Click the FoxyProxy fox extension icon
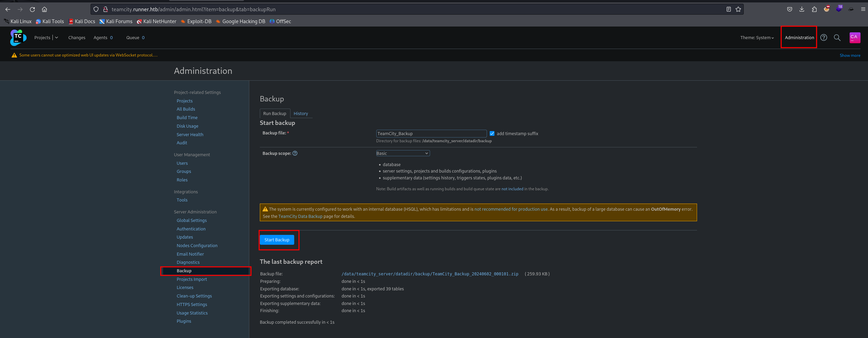The height and width of the screenshot is (338, 868). tap(826, 9)
